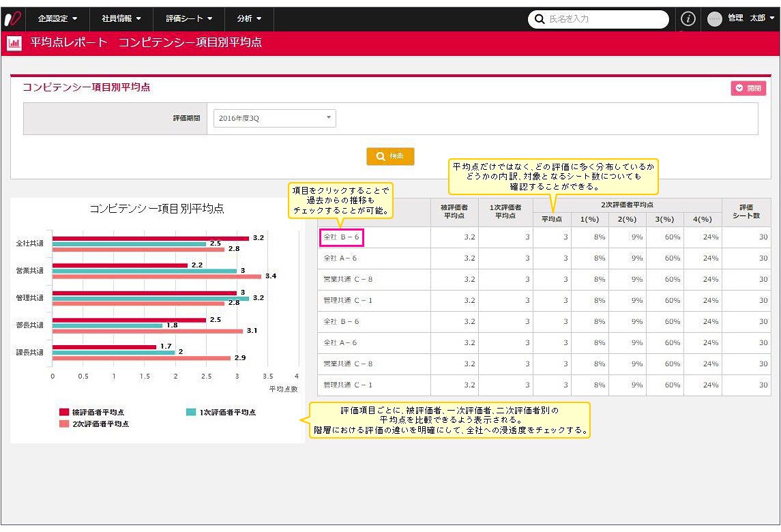
Task: Click the dropdown arrow next to 分析
Action: tap(259, 19)
